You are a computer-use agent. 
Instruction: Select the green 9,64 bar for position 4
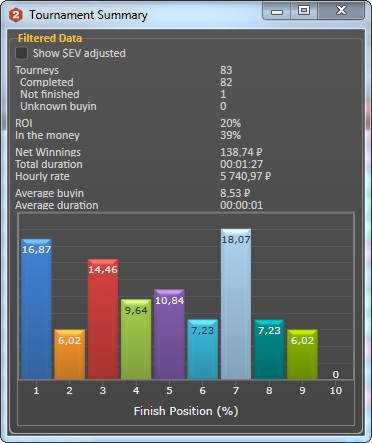[136, 339]
